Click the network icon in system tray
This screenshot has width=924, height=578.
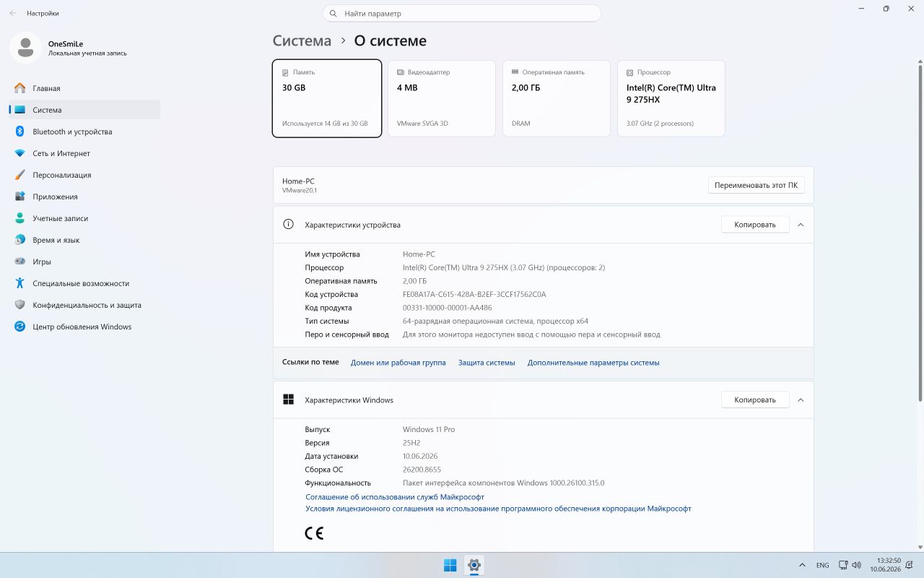point(843,565)
